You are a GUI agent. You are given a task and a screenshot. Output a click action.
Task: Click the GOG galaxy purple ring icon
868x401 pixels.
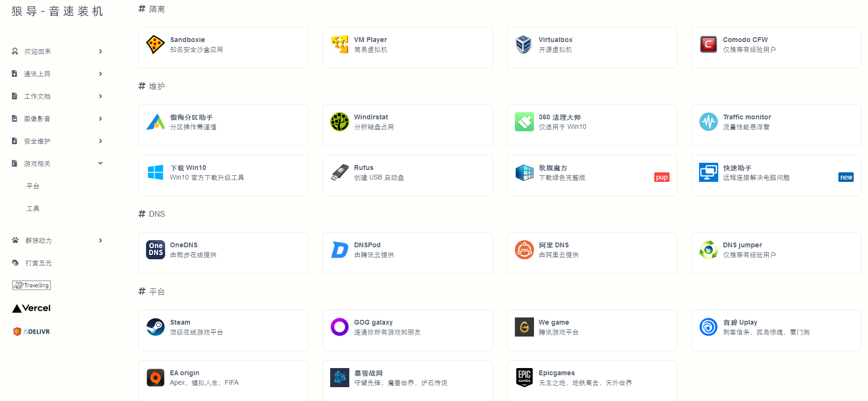339,327
